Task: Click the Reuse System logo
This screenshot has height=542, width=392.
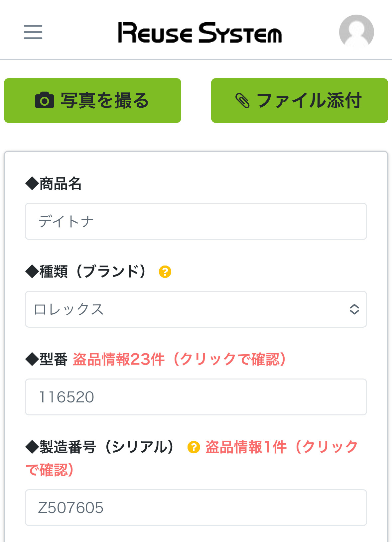Action: click(x=200, y=33)
